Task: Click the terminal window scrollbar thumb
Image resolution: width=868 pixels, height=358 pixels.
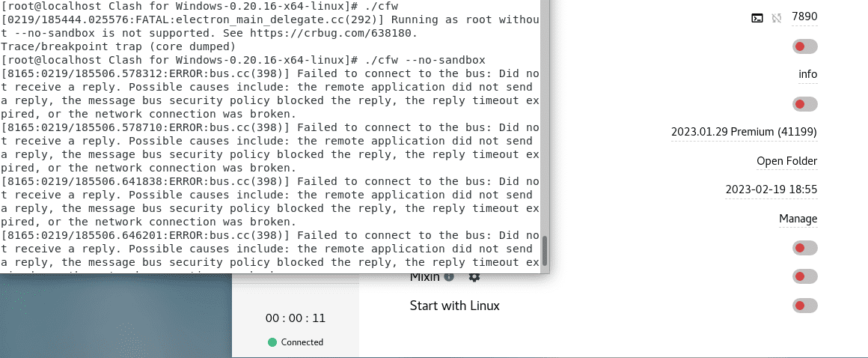Action: click(x=545, y=251)
